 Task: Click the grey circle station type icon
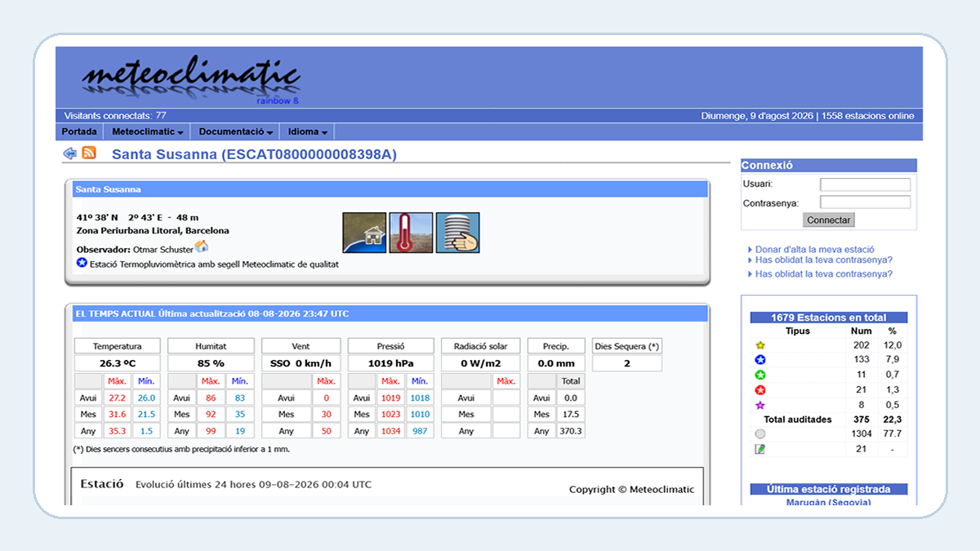(760, 434)
